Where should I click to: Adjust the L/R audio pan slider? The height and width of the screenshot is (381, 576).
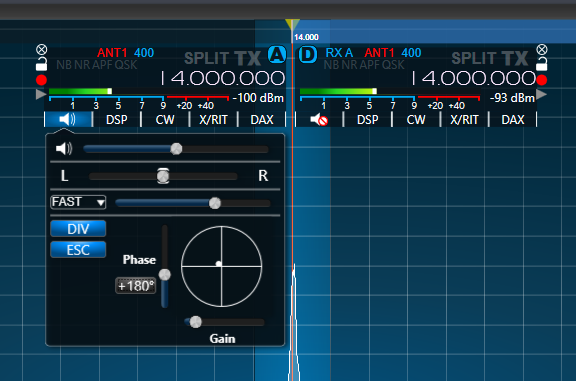(163, 176)
